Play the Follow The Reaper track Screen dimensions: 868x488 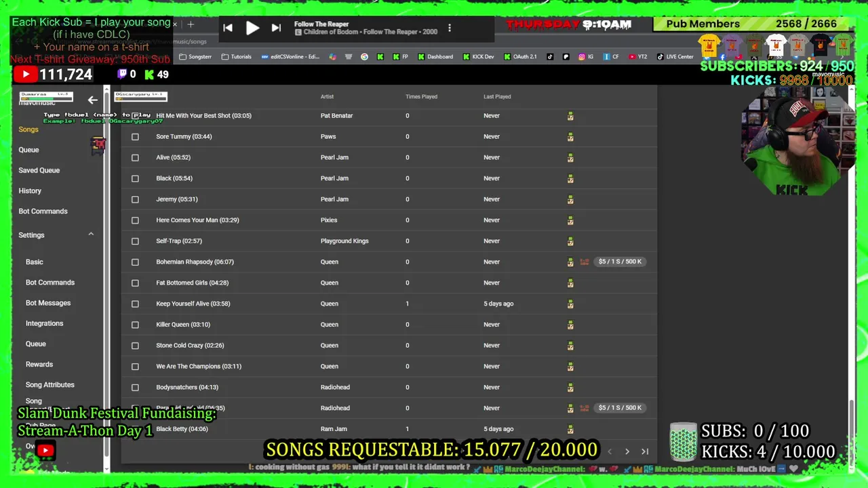coord(252,28)
